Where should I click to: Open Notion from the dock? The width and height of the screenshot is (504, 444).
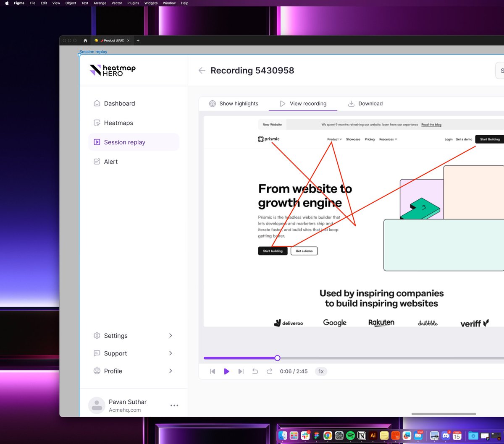[x=362, y=436]
